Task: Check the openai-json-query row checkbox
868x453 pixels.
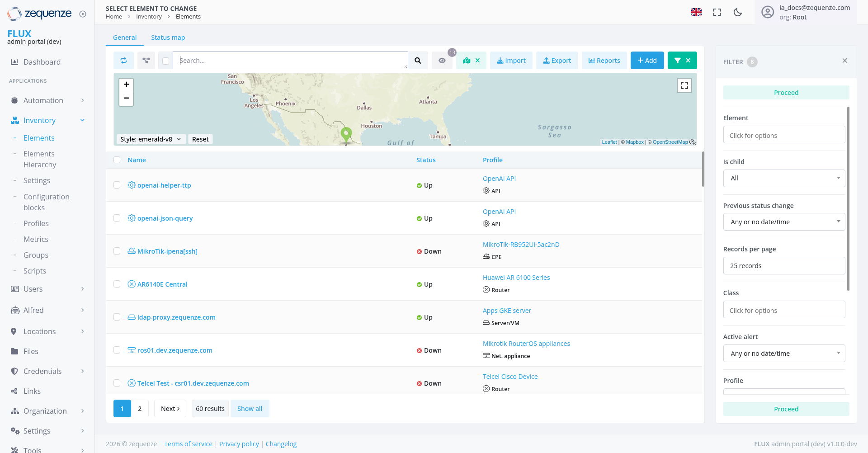Action: tap(117, 218)
